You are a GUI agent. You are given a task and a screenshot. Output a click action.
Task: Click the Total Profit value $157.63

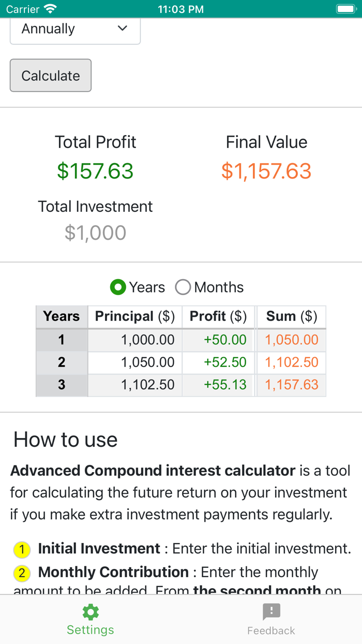pyautogui.click(x=95, y=171)
